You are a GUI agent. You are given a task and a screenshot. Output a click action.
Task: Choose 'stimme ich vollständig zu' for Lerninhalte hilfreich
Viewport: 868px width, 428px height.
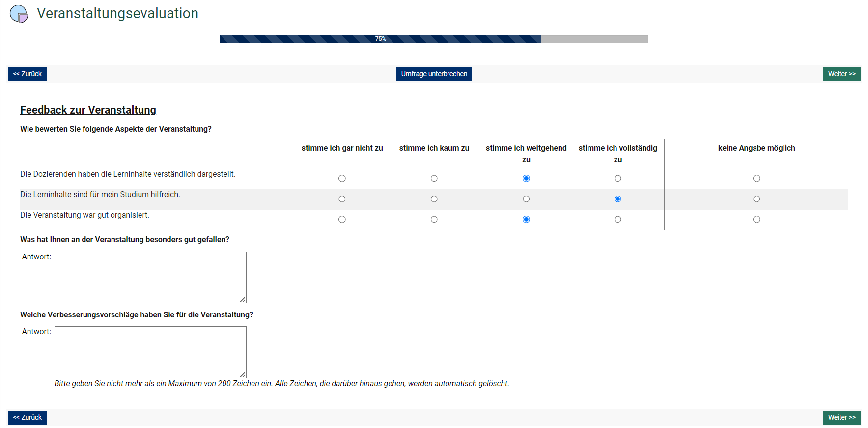(x=617, y=199)
